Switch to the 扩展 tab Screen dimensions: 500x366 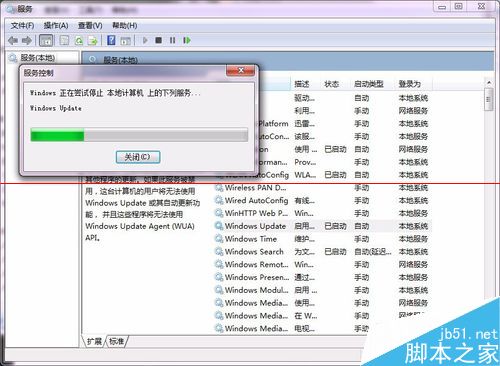click(94, 341)
